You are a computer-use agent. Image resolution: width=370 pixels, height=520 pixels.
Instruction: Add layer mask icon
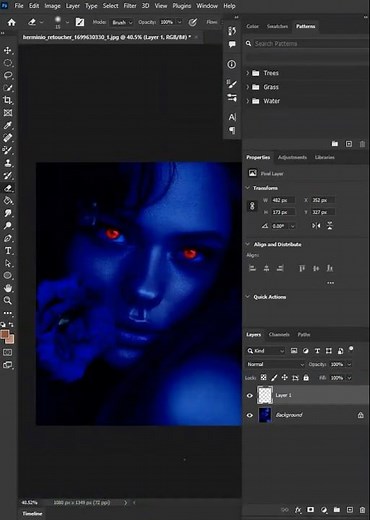(x=311, y=510)
